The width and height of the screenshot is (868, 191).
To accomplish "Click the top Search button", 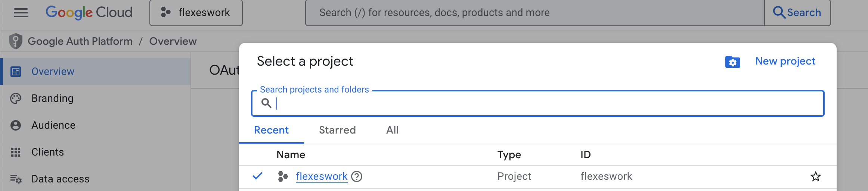I will click(x=797, y=13).
